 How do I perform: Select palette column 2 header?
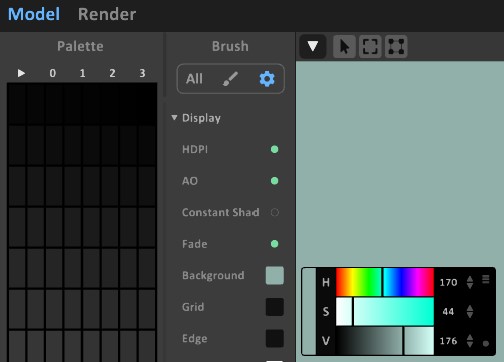(112, 73)
